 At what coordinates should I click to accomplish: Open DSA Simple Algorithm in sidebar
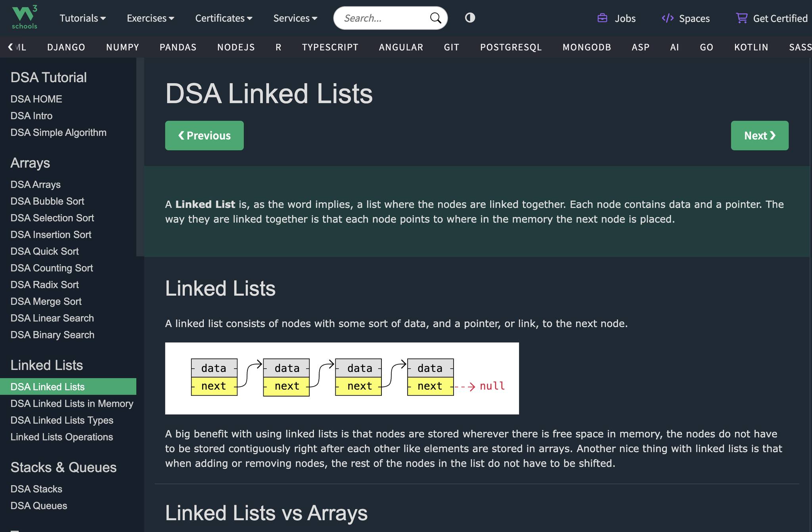point(58,132)
